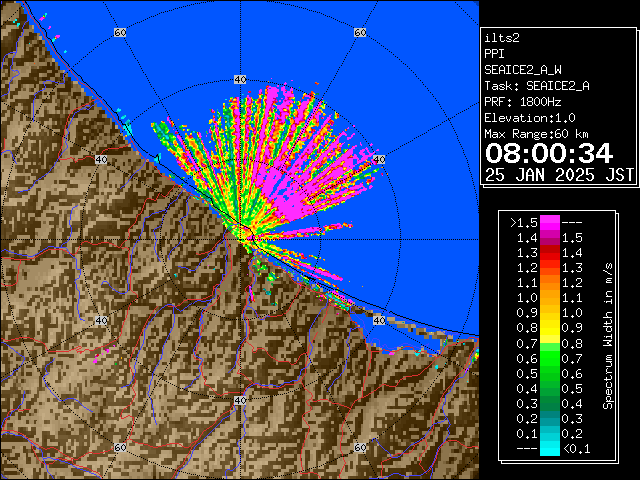Click the '60' ring label over northwest sea
Viewport: 640px width, 480px height.
pyautogui.click(x=120, y=32)
